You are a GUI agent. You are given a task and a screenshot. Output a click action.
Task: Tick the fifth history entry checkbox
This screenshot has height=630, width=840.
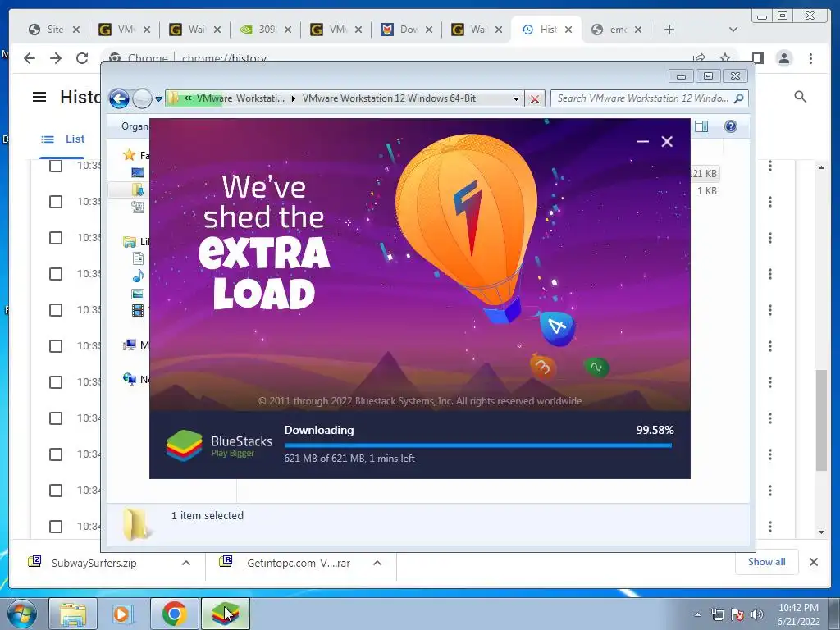coord(56,310)
